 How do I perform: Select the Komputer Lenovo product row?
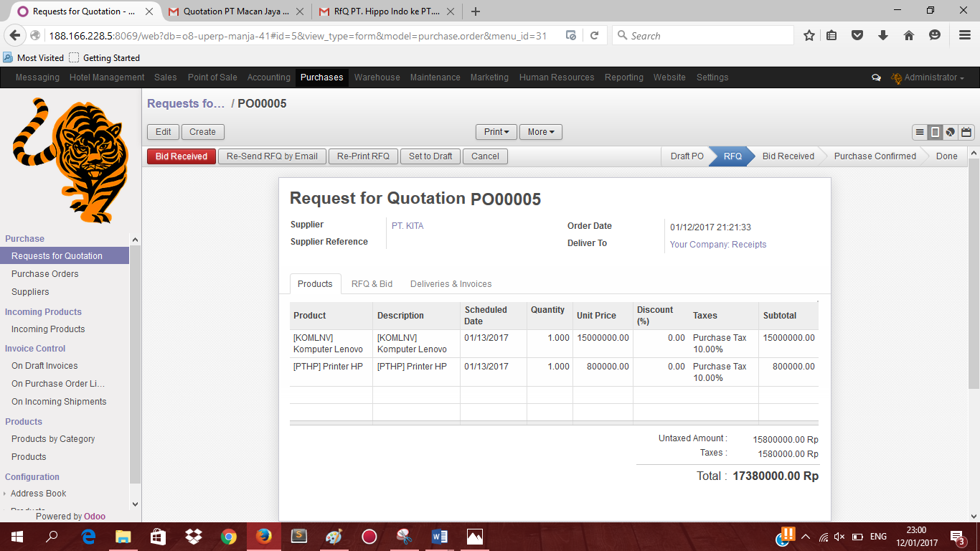(x=554, y=344)
